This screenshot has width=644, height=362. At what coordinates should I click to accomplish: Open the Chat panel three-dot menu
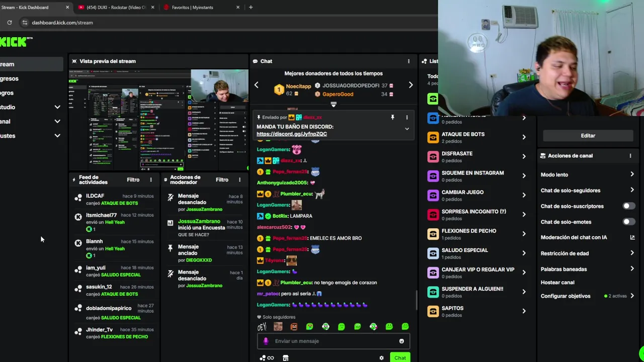(409, 61)
